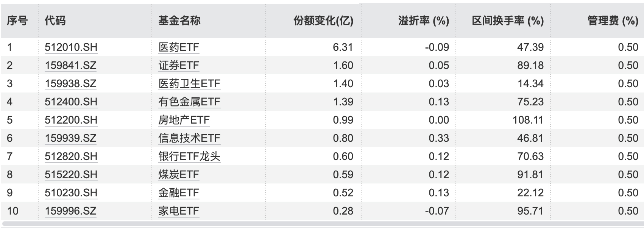Click the 溢折率 (%) column header

[423, 21]
